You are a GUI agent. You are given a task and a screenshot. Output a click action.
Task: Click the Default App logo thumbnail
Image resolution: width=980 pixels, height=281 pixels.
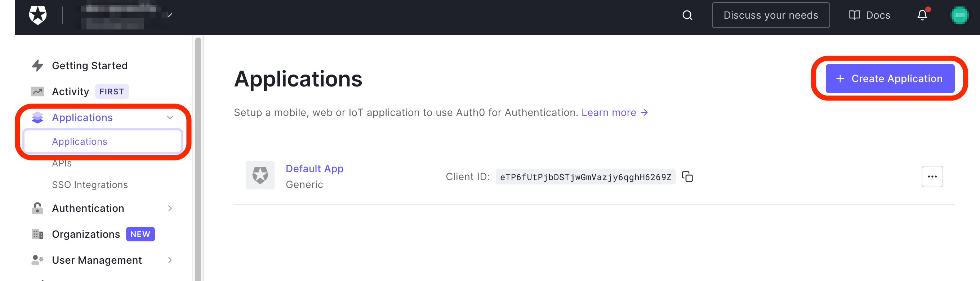click(260, 175)
